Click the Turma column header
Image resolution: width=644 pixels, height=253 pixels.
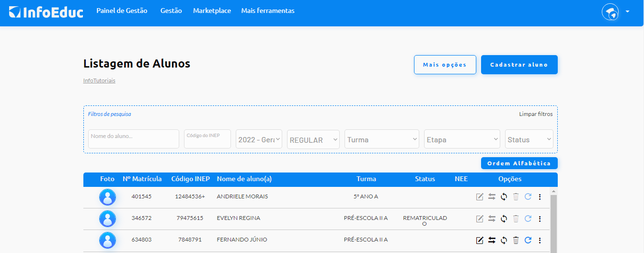pyautogui.click(x=366, y=179)
